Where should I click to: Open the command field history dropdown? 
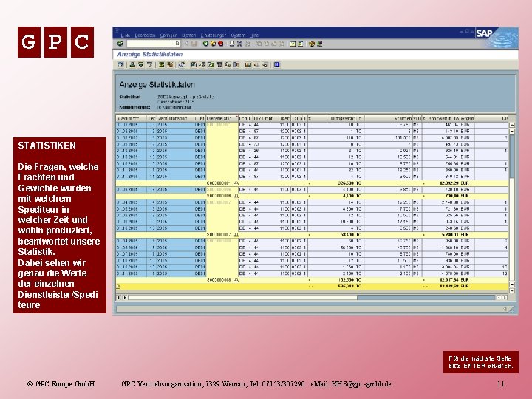pos(177,44)
